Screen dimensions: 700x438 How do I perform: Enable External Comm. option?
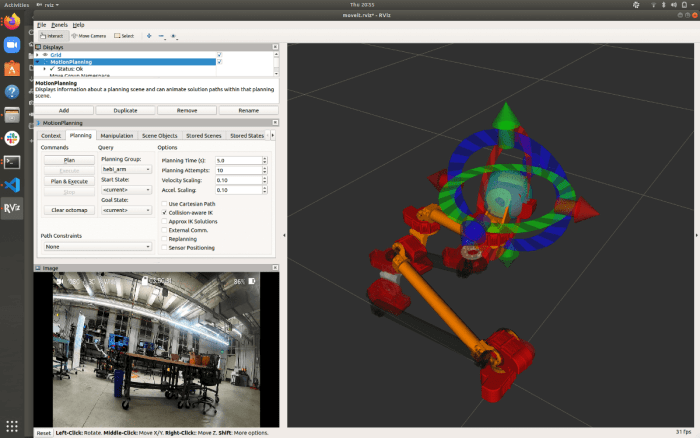[164, 230]
